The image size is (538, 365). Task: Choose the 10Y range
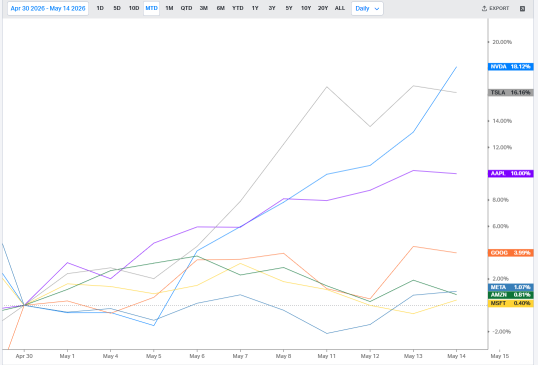[x=306, y=8]
